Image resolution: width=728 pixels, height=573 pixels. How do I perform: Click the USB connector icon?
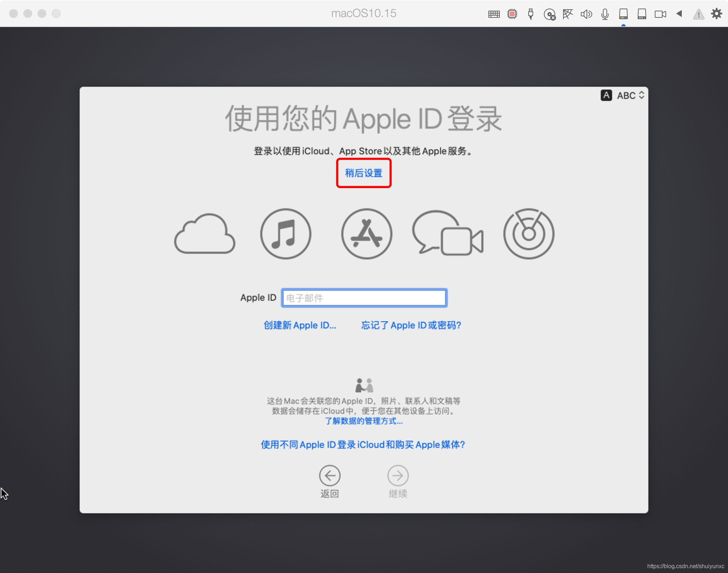pyautogui.click(x=531, y=14)
